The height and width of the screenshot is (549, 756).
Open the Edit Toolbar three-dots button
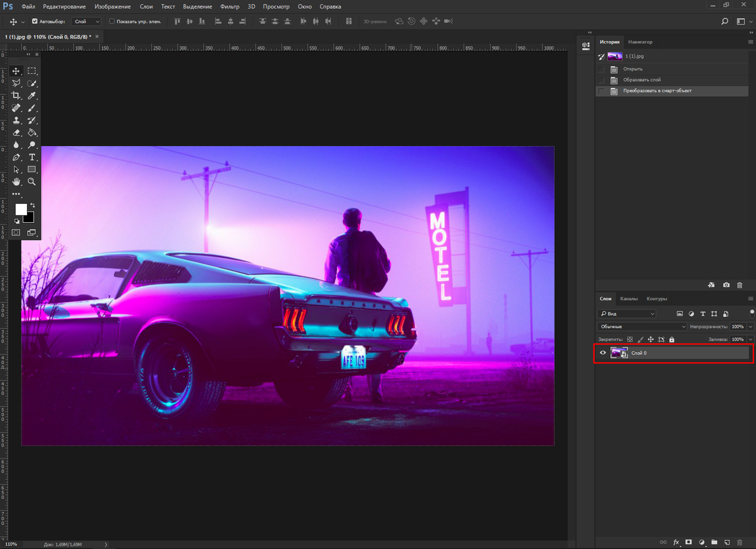(x=16, y=194)
